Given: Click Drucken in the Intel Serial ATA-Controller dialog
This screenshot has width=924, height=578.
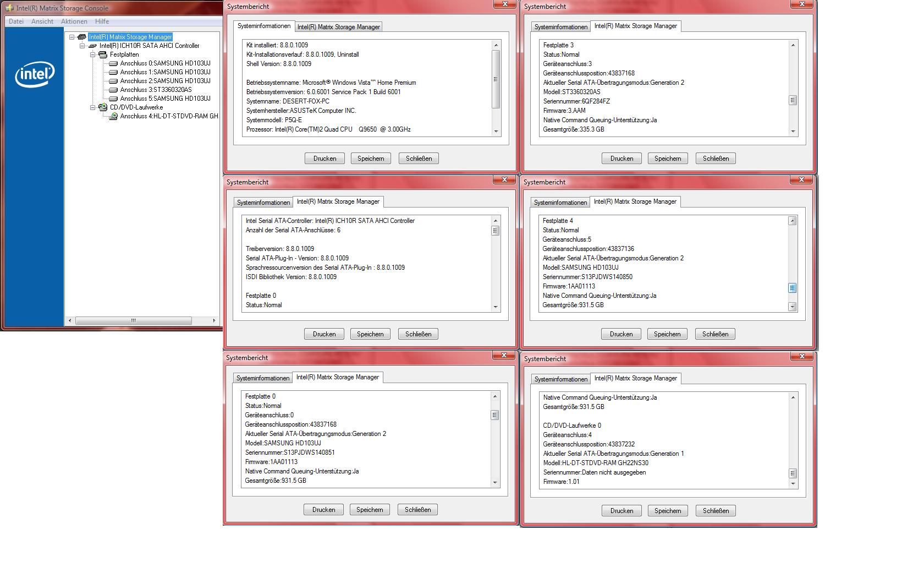Looking at the screenshot, I should (324, 334).
